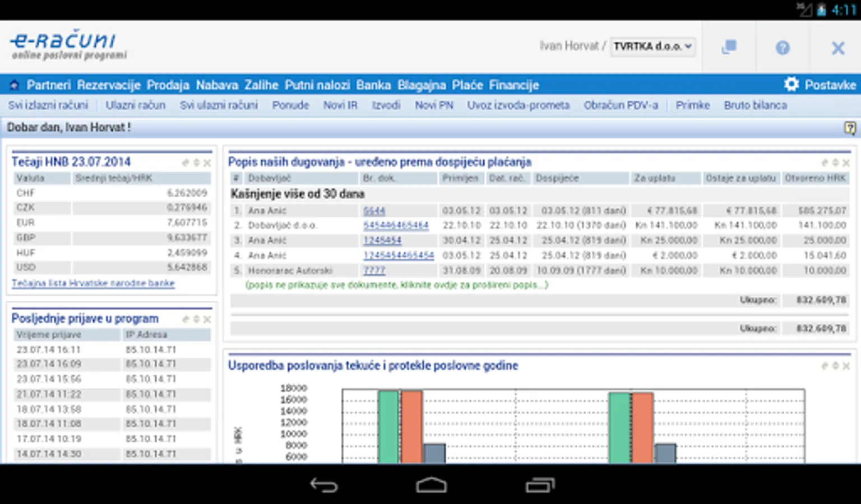This screenshot has width=861, height=504.
Task: Open document 545446465464 for Dobavljač d.o.o.
Action: (396, 226)
